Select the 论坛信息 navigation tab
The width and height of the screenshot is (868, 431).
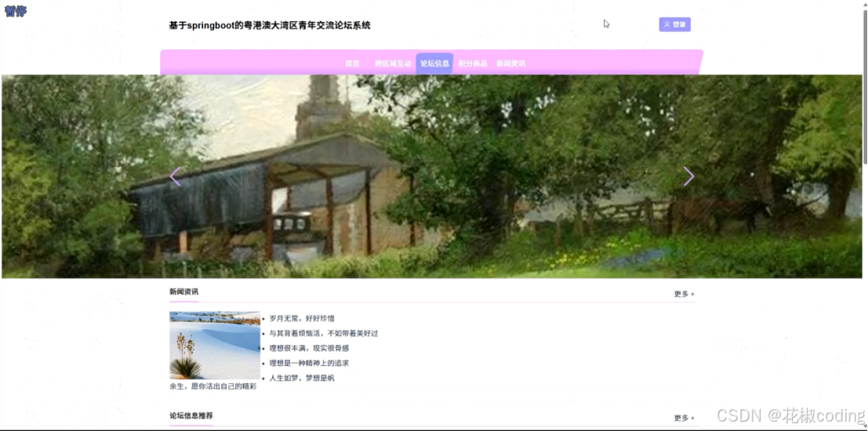click(x=434, y=63)
